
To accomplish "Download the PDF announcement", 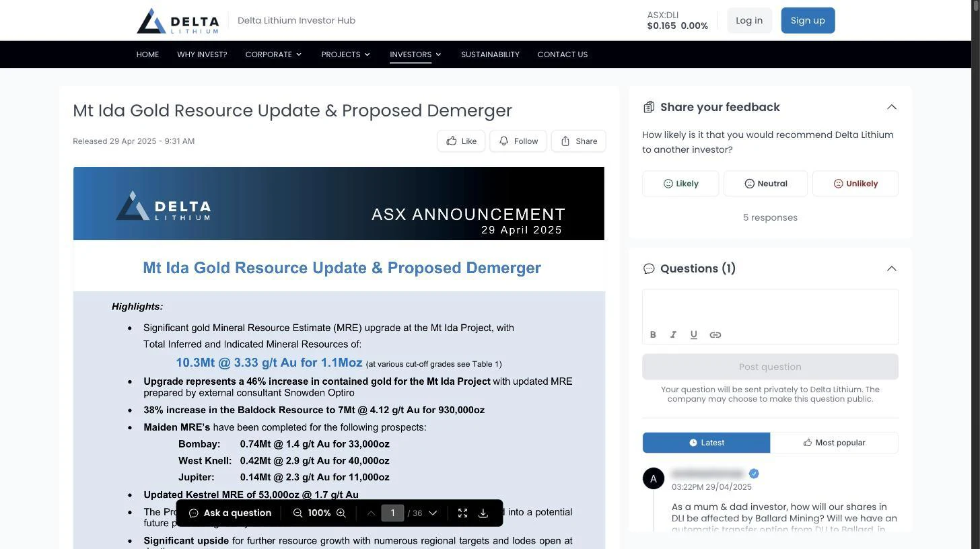I will (x=483, y=513).
